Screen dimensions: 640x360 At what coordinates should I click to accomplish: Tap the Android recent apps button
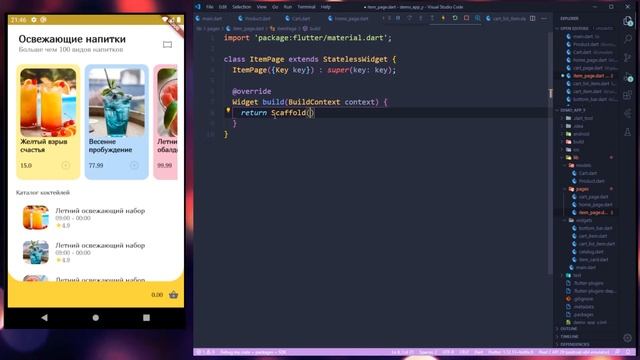147,318
